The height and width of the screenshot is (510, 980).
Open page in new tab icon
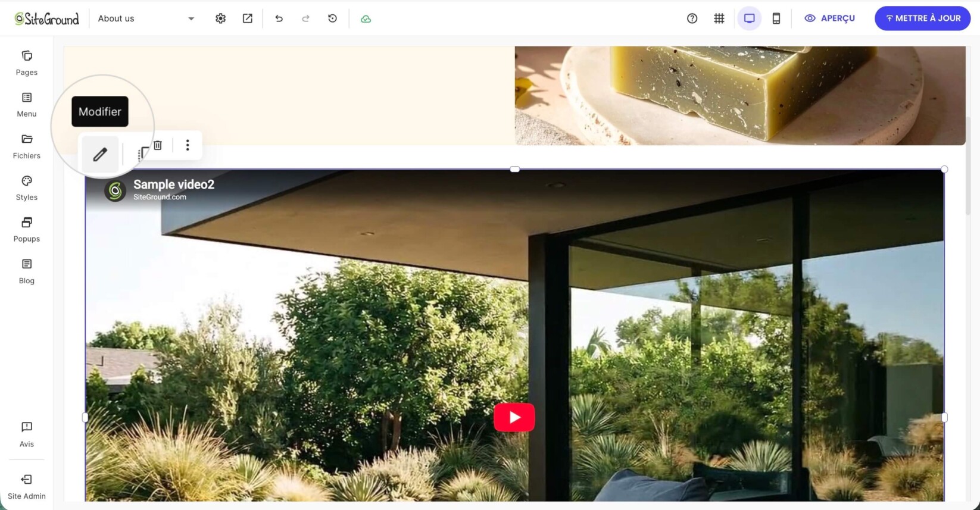pos(248,18)
